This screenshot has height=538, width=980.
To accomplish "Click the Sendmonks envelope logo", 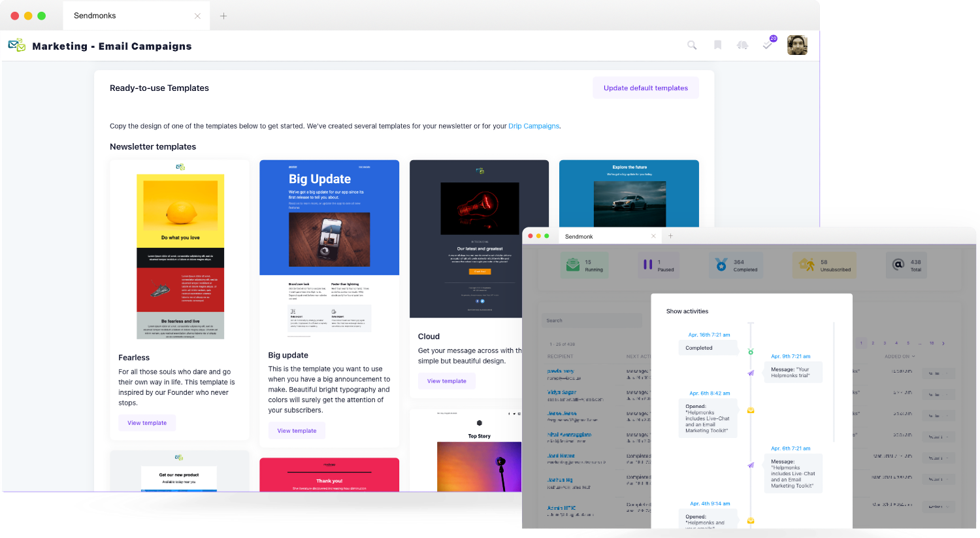I will tap(16, 45).
